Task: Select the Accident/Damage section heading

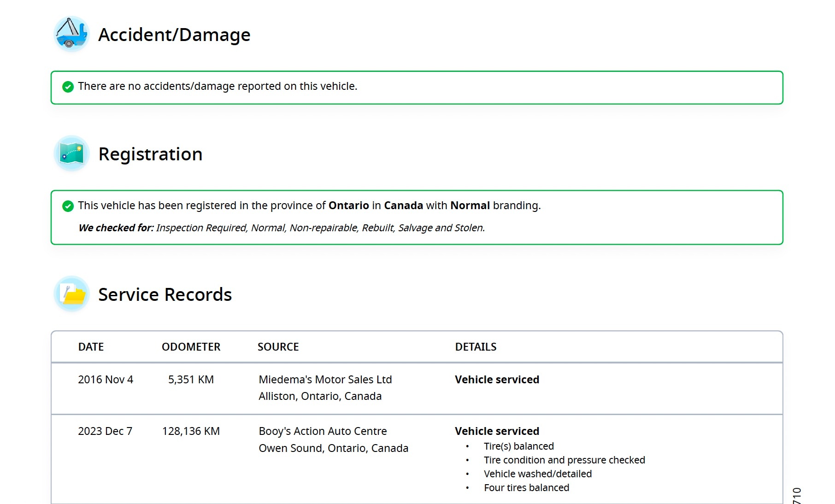Action: pyautogui.click(x=174, y=35)
